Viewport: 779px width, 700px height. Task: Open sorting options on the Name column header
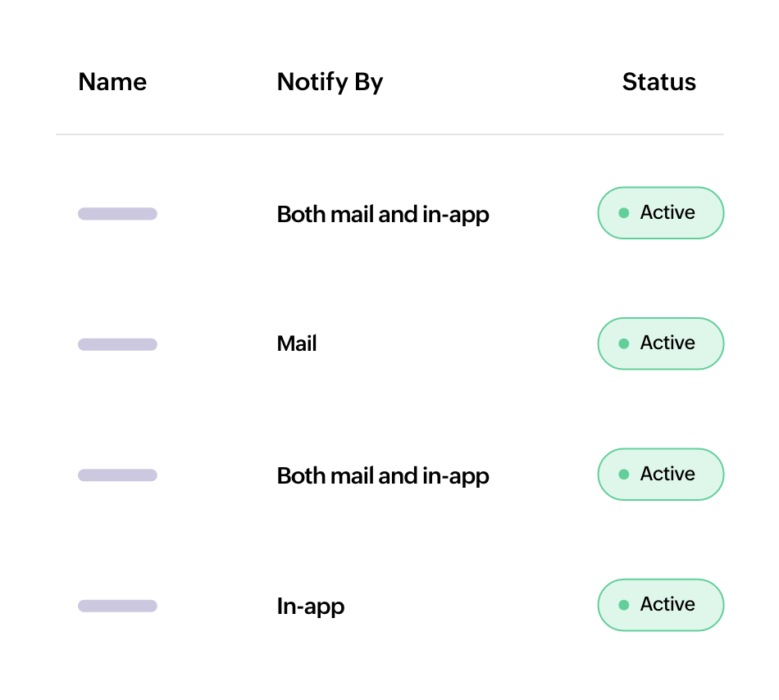coord(112,82)
